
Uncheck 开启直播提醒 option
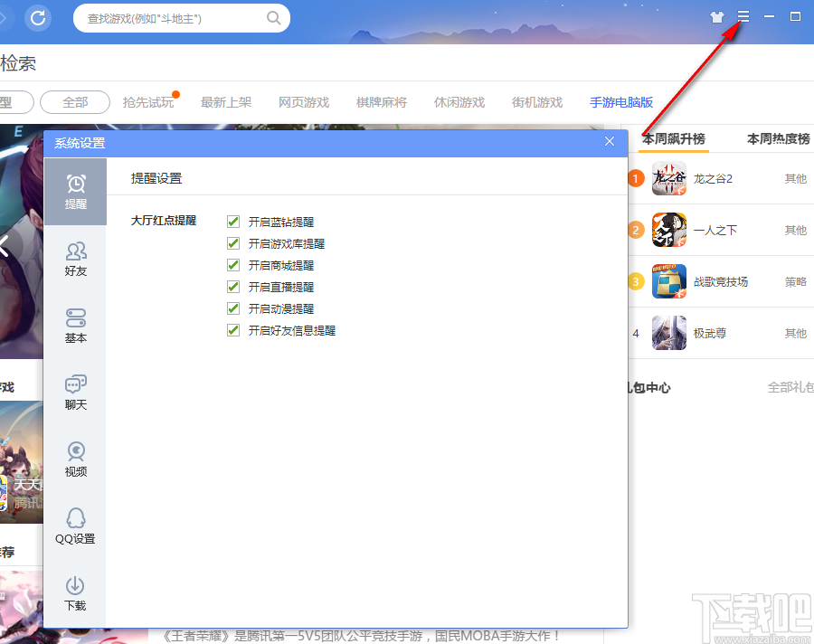[232, 286]
